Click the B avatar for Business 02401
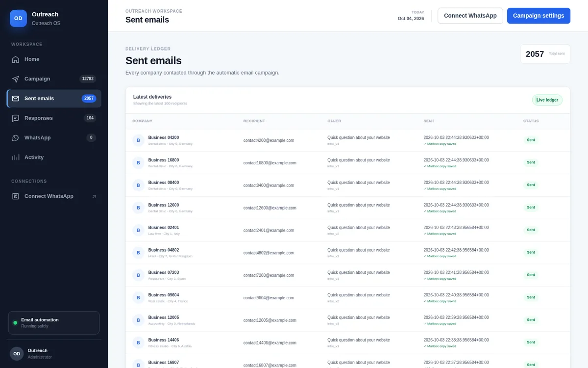The height and width of the screenshot is (368, 588). (138, 230)
